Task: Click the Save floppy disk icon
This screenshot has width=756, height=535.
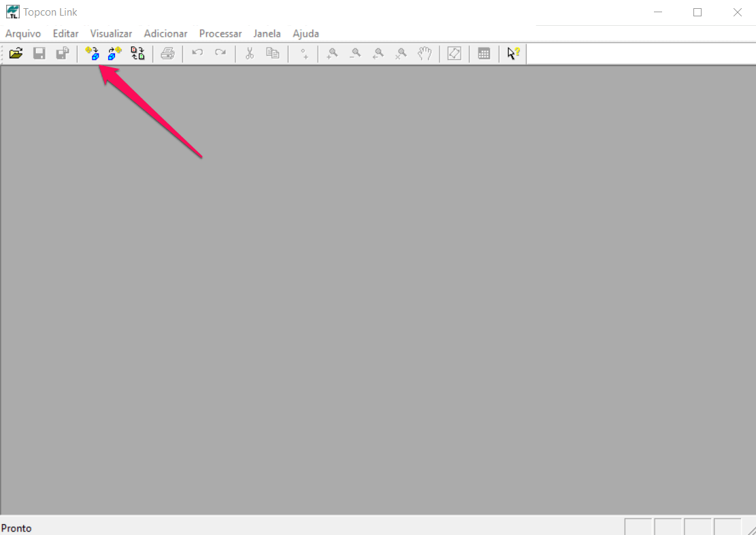Action: pyautogui.click(x=39, y=53)
